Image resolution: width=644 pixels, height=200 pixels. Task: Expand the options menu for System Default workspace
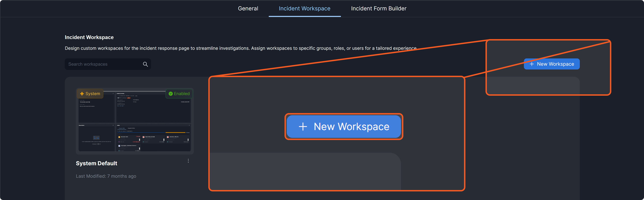coord(188,161)
